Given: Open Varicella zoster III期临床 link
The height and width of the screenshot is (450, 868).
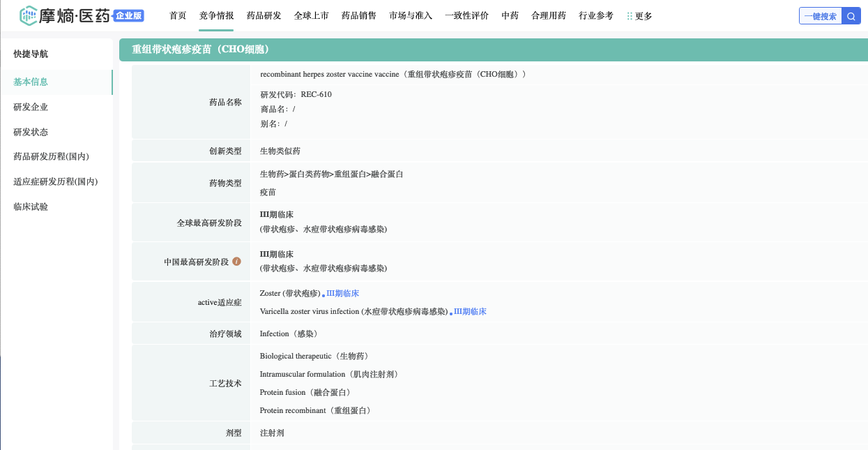Looking at the screenshot, I should click(470, 312).
